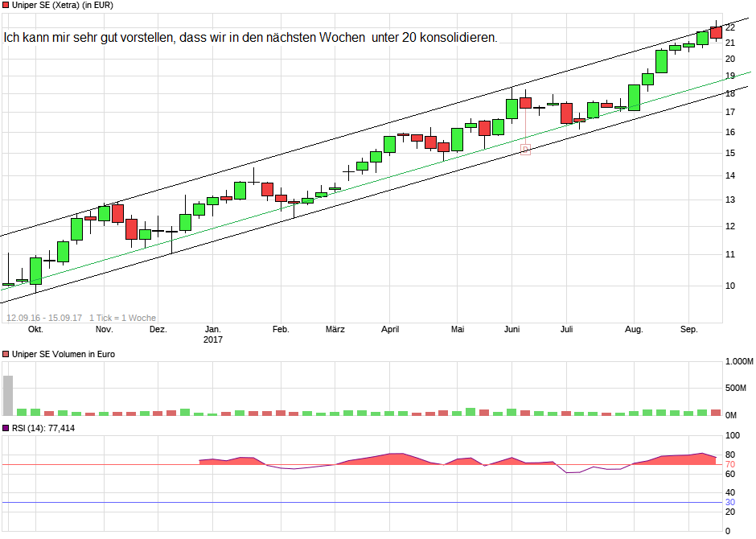The image size is (756, 539).
Task: Select the April label on the time axis
Action: (390, 329)
